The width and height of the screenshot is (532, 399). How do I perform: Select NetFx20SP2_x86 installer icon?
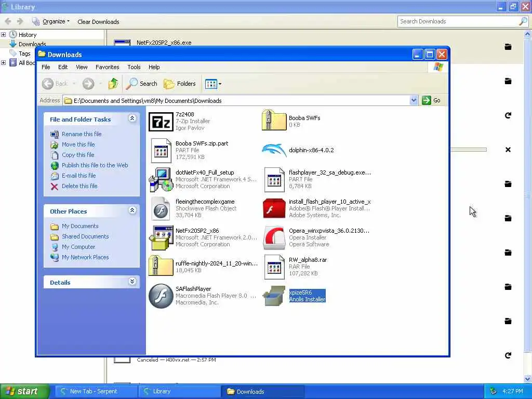point(161,238)
